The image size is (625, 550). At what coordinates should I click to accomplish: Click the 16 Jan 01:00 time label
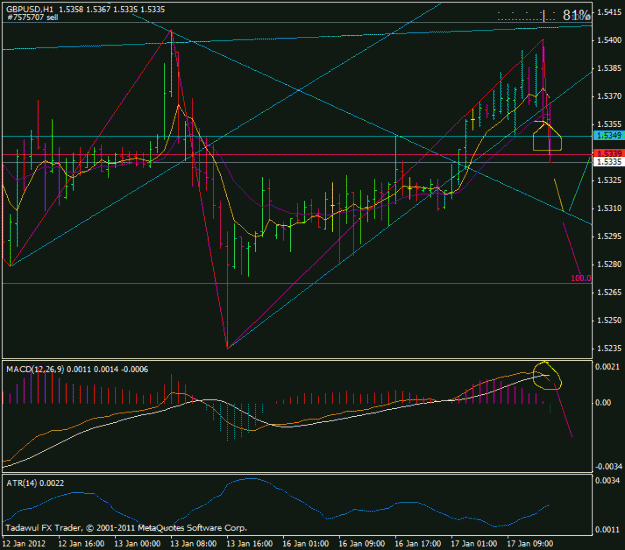coord(306,544)
